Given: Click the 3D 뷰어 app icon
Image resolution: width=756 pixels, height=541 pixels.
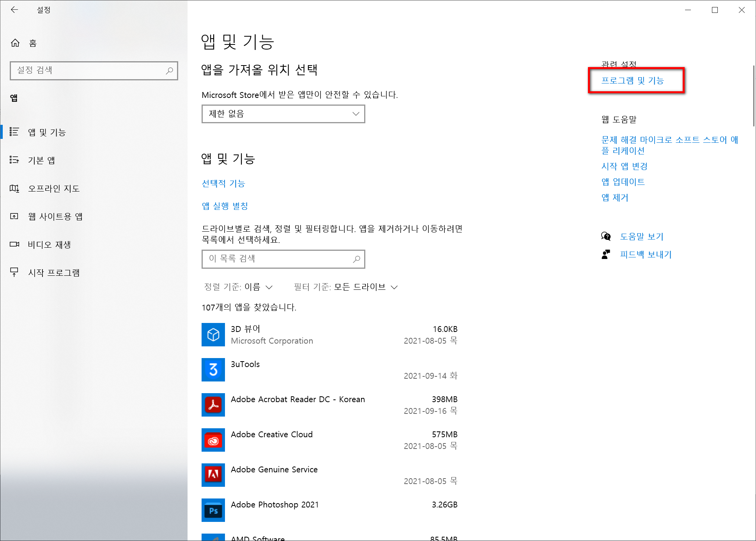Looking at the screenshot, I should coord(213,335).
